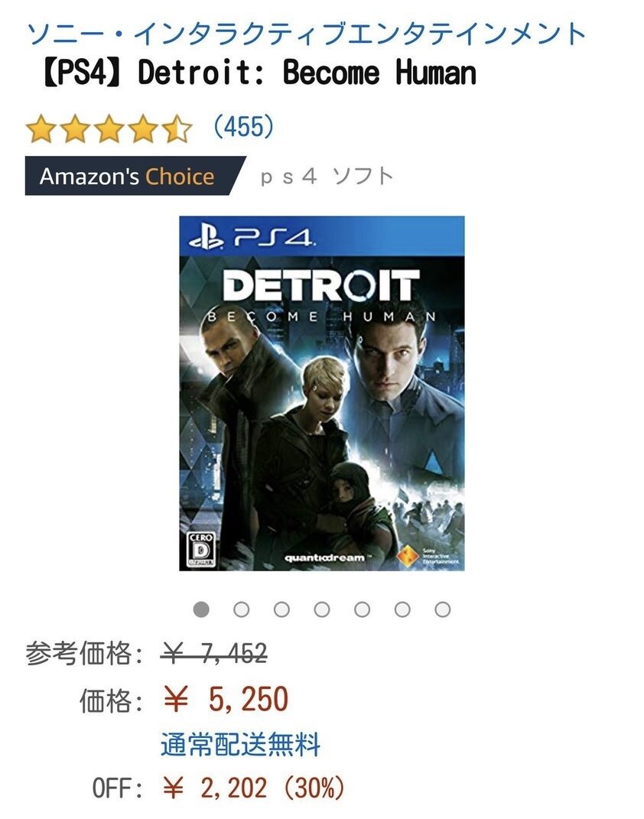Click the 通常配送無料 shipping link
This screenshot has width=644, height=819.
click(240, 744)
